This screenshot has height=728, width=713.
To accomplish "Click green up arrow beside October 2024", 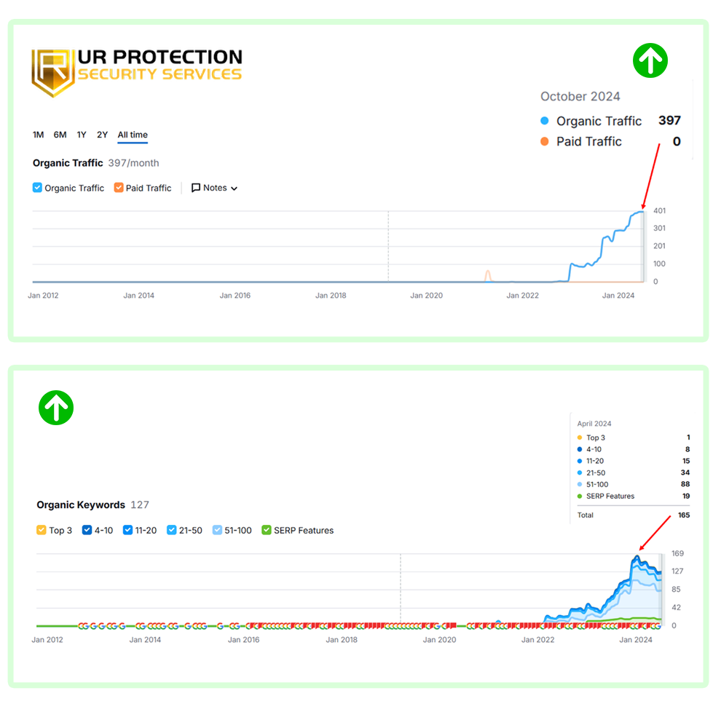I will (650, 61).
